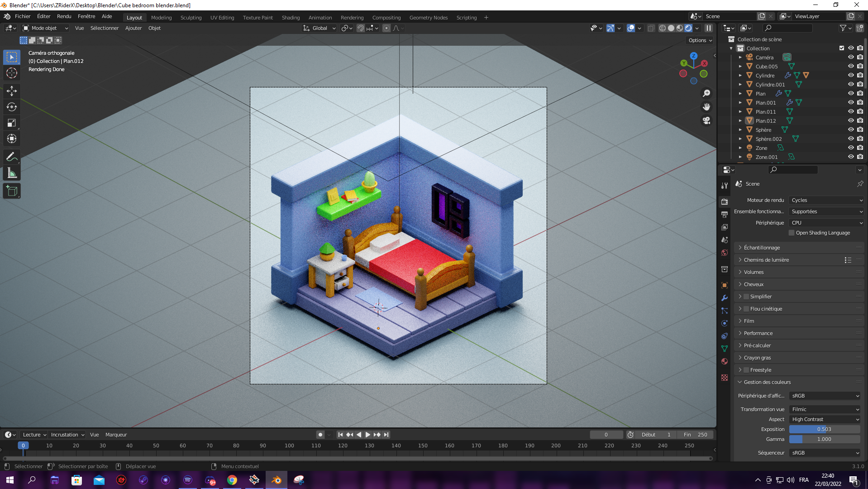Toggle visibility eye for Sphère
The width and height of the screenshot is (868, 489).
point(851,129)
